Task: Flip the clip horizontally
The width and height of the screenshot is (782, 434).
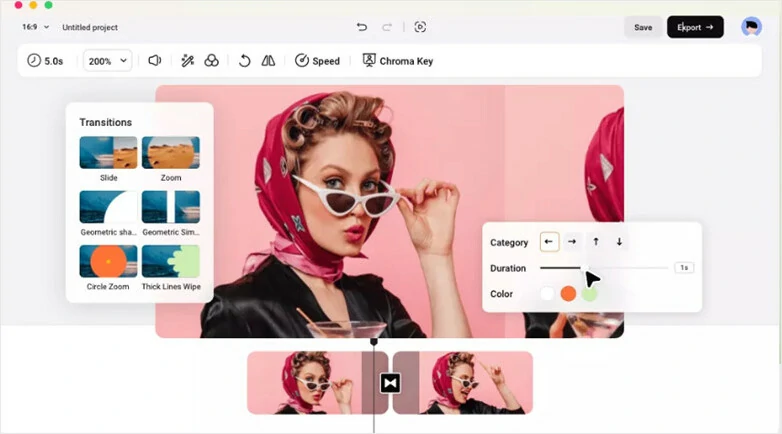Action: coord(268,61)
